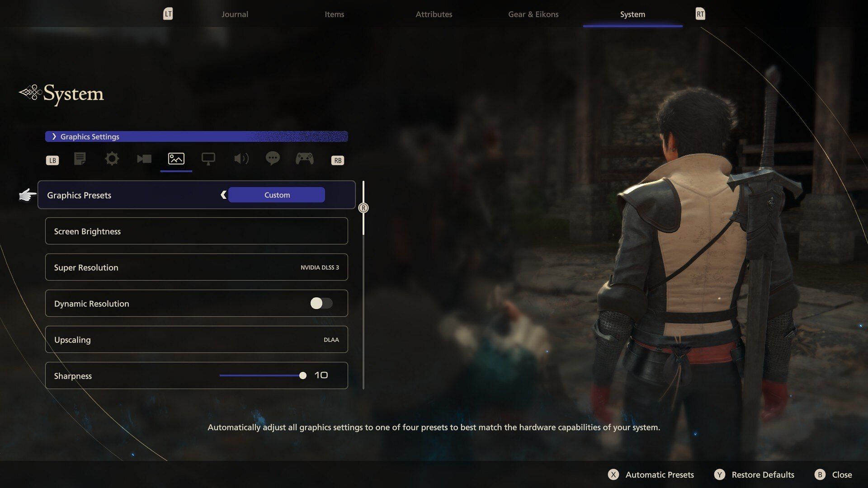Navigate to Attributes tab
Image resolution: width=868 pixels, height=488 pixels.
pos(434,13)
